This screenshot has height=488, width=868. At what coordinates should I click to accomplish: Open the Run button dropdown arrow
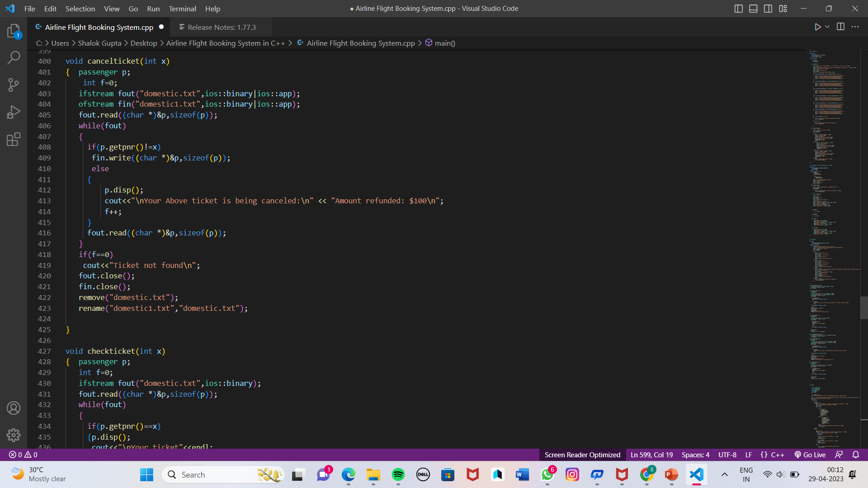click(827, 27)
